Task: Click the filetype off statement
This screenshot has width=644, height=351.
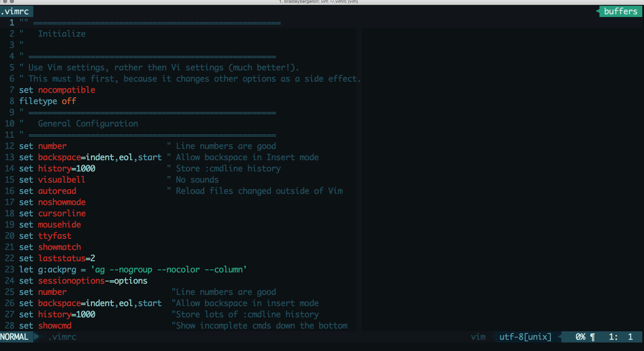Action: coord(47,101)
